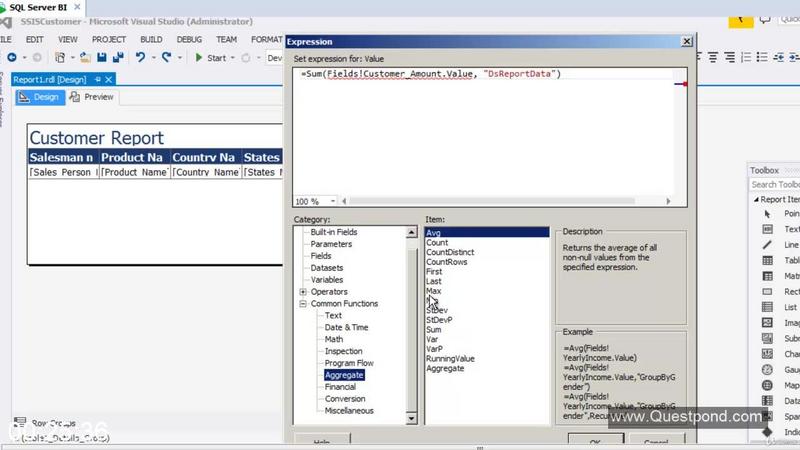Click the Save All icon

118,57
